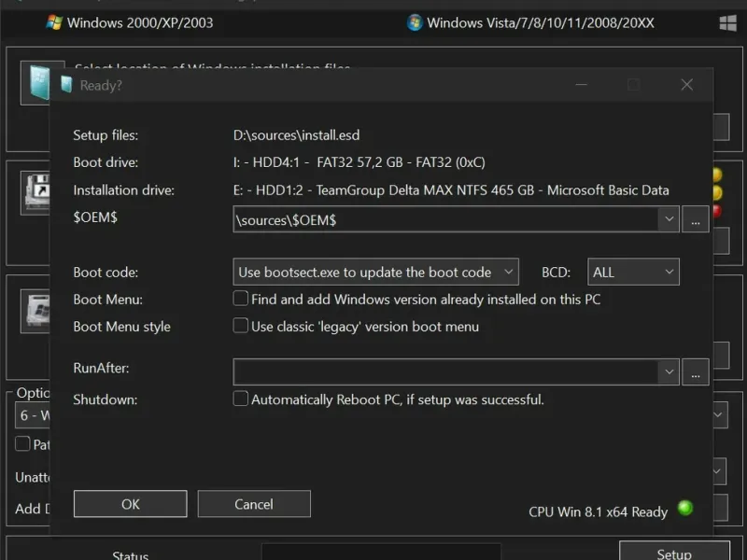Click the Shutdown: label

coord(106,399)
